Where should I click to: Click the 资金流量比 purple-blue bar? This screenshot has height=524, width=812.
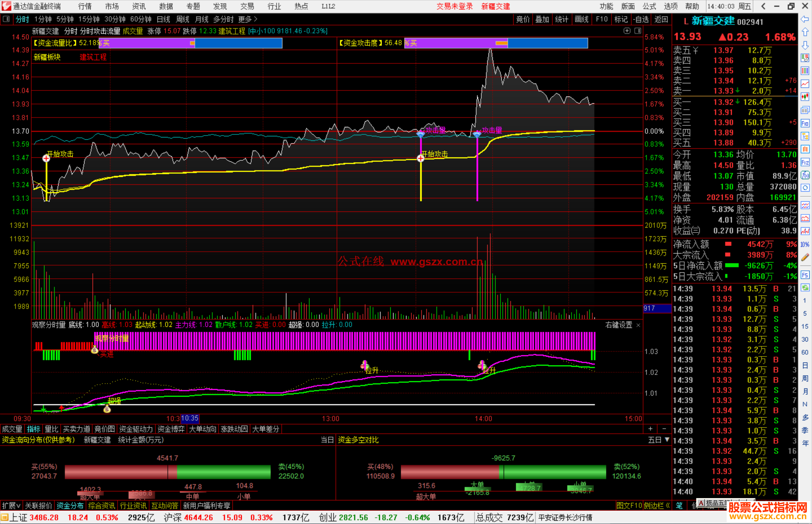[x=190, y=43]
